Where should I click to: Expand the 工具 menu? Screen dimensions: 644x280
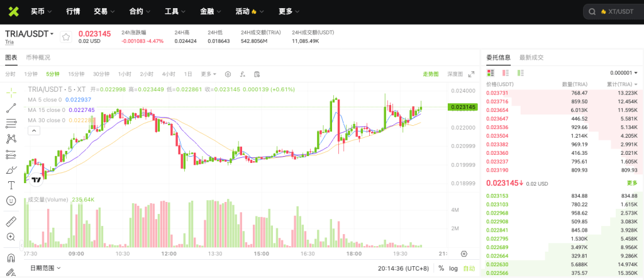point(175,11)
